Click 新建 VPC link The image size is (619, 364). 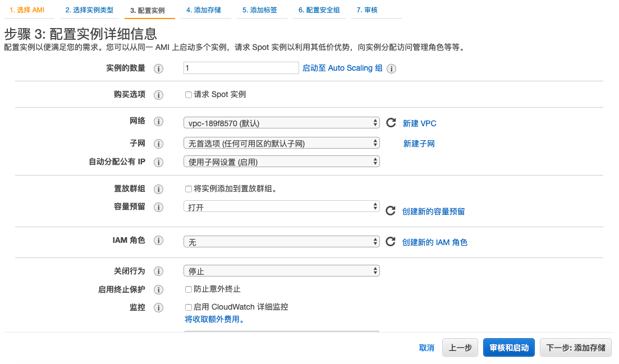(x=419, y=123)
